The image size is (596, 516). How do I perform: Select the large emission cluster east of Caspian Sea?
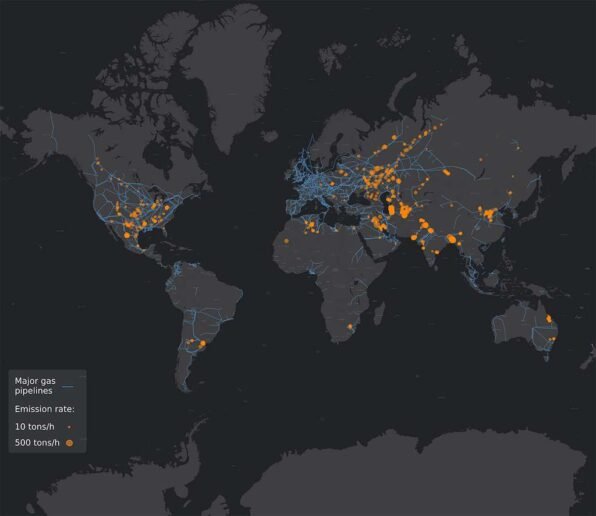pos(404,211)
